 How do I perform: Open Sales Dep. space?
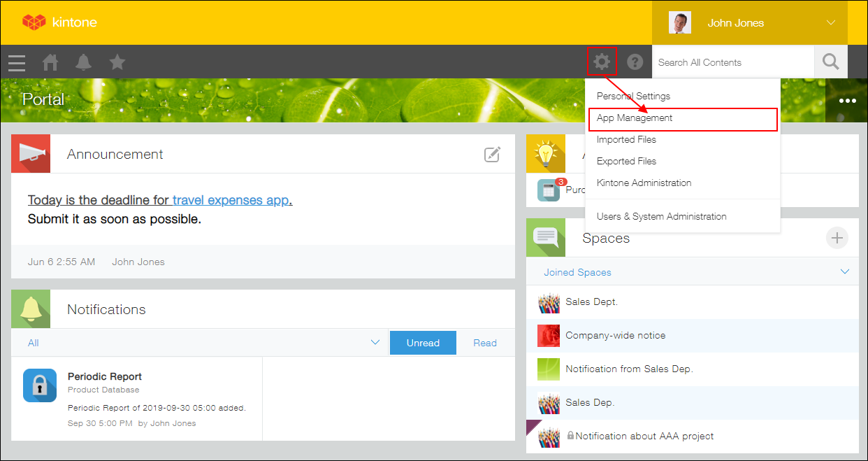(x=590, y=403)
